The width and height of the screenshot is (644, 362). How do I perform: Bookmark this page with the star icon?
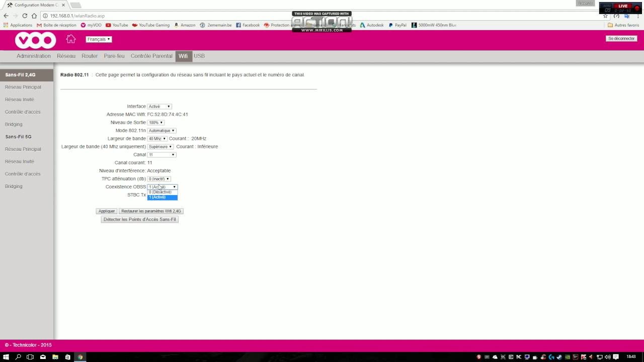[x=605, y=16]
